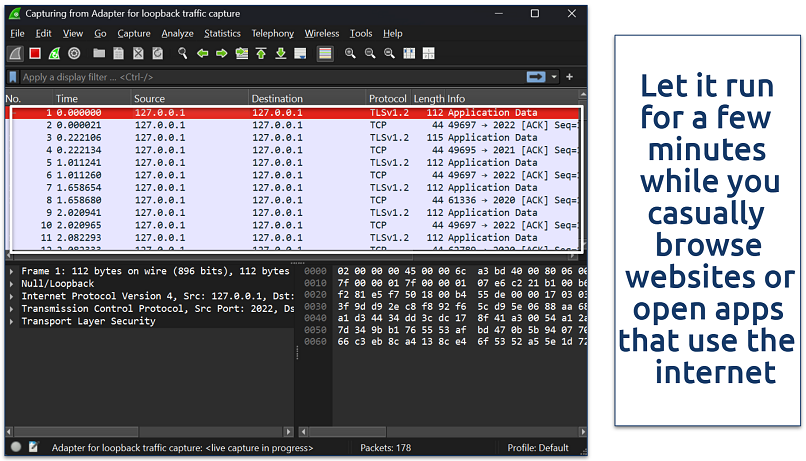Apply the display filter with arrow button
The image size is (806, 461).
538,77
